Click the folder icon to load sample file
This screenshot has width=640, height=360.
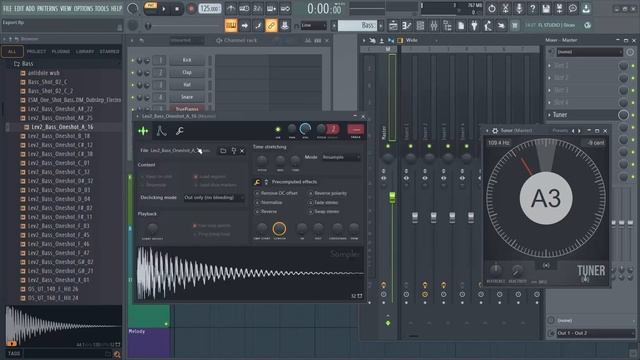(223, 151)
